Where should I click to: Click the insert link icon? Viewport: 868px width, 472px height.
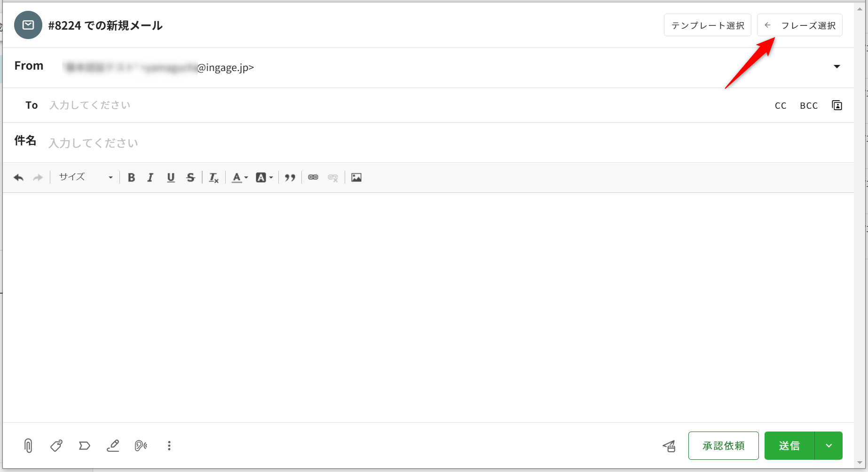[x=313, y=177]
